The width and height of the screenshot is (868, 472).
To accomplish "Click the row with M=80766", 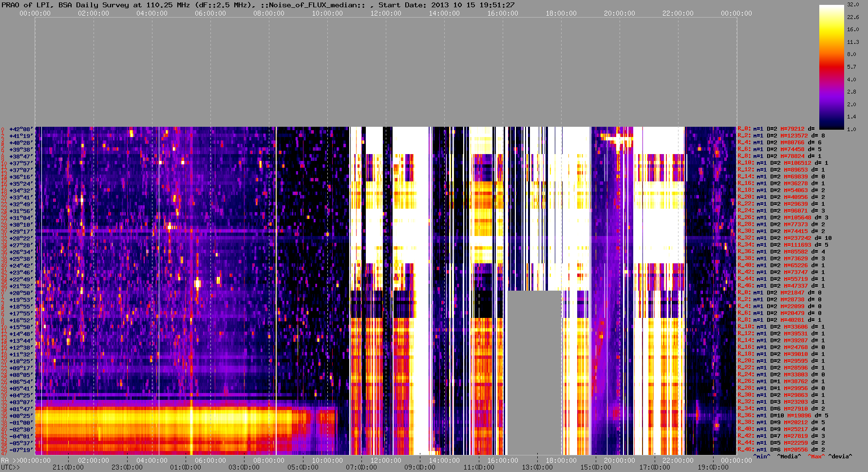I will [x=780, y=143].
